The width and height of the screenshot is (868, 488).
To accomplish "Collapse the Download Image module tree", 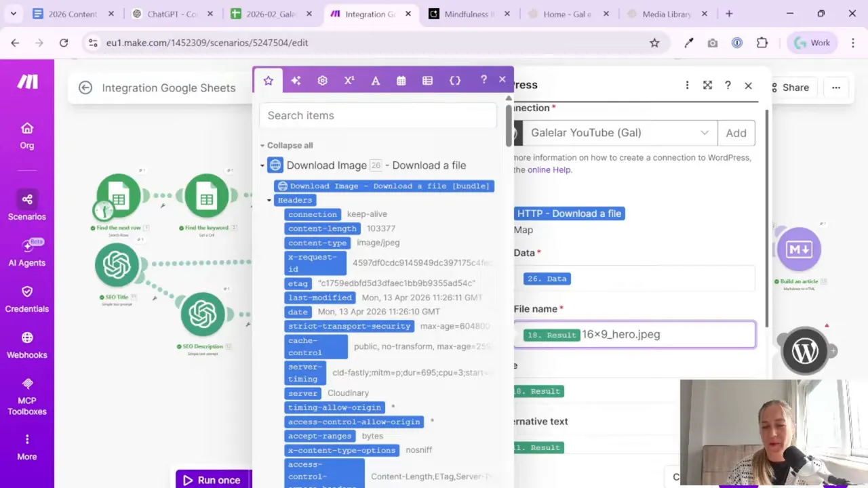I will (x=262, y=165).
